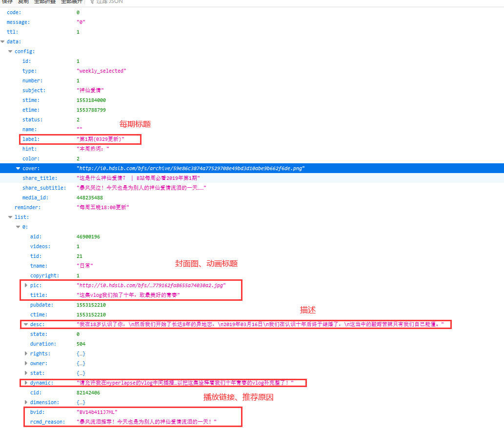Expand the dynamic entry
Image resolution: width=504 pixels, height=428 pixels.
pyautogui.click(x=26, y=383)
